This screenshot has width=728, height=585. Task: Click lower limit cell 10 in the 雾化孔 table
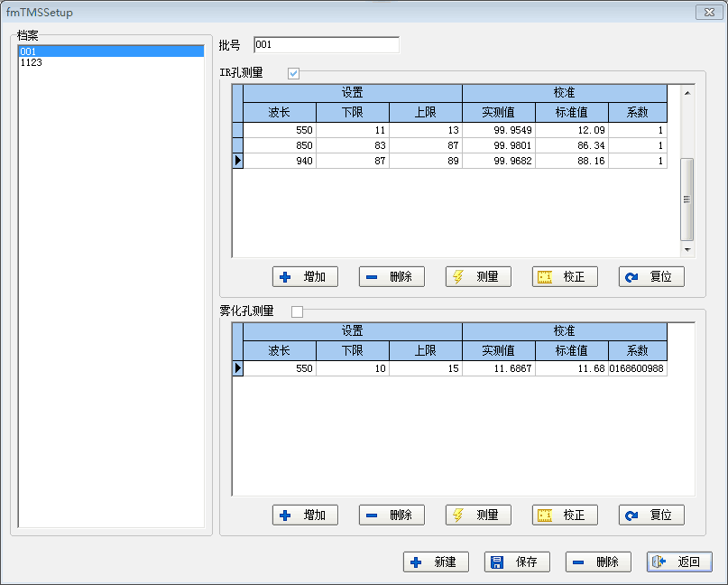[x=353, y=368]
